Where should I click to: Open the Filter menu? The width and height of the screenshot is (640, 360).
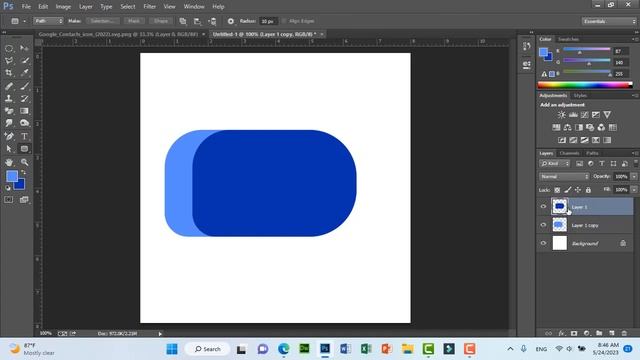click(x=149, y=7)
